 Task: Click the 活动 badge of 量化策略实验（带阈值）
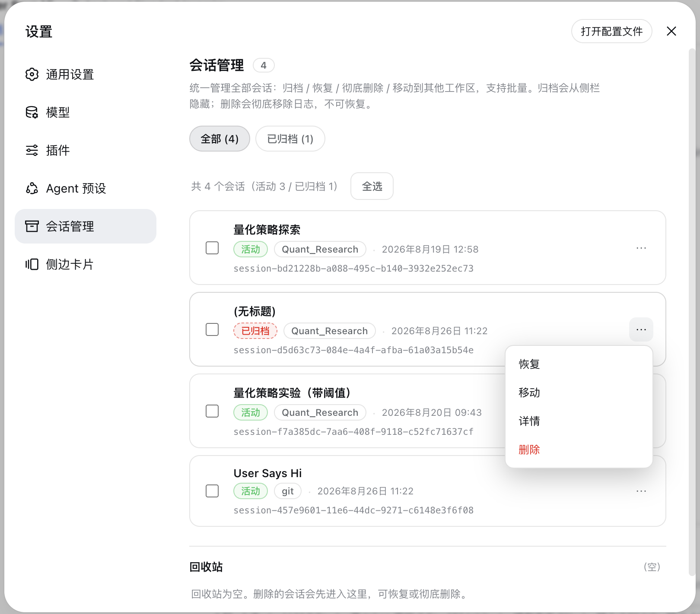tap(251, 412)
